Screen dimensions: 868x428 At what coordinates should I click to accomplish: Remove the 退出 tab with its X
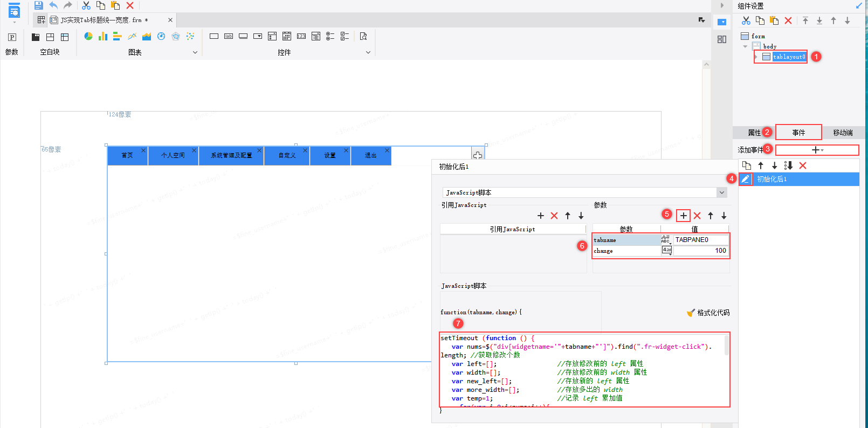387,150
